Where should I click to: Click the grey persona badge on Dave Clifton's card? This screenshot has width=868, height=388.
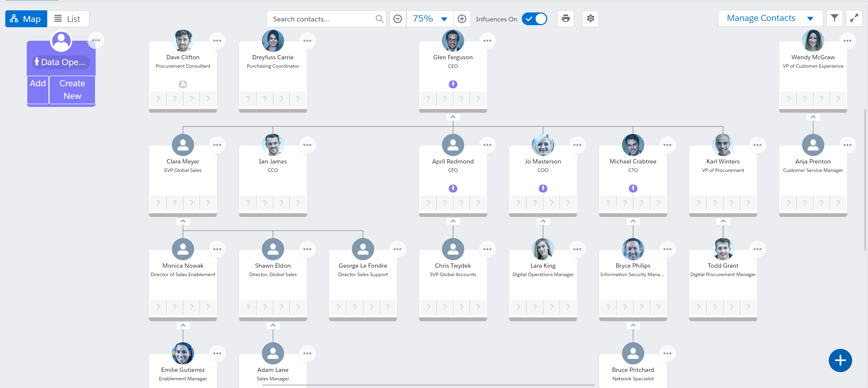(183, 84)
